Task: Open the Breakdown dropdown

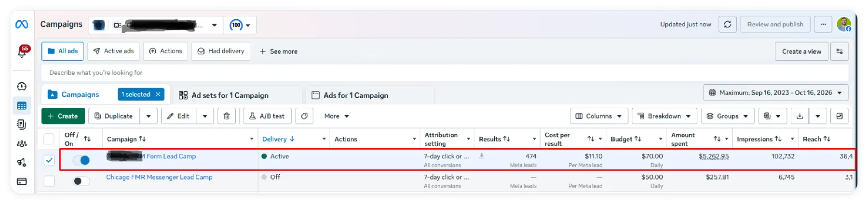Action: tap(664, 116)
